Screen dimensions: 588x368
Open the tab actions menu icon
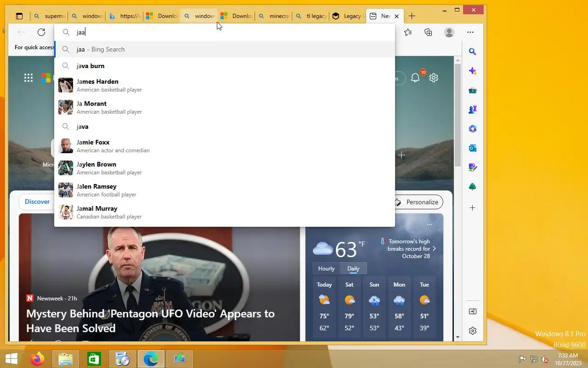(x=19, y=16)
